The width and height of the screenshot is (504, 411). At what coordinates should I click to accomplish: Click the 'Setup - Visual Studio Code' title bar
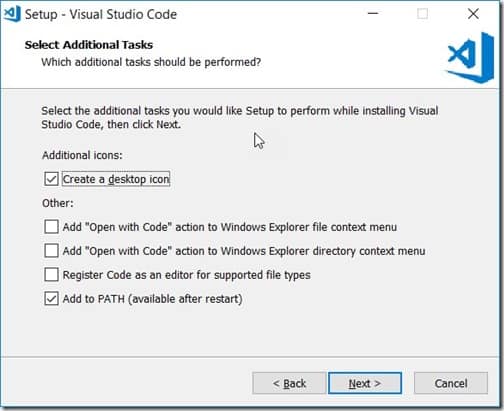(x=101, y=14)
